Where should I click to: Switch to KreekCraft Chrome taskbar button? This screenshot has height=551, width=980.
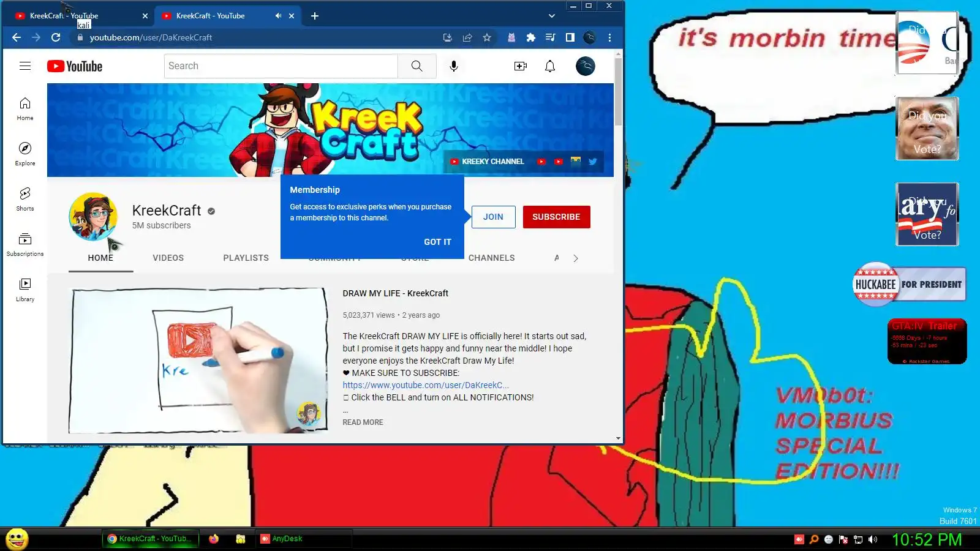point(151,539)
